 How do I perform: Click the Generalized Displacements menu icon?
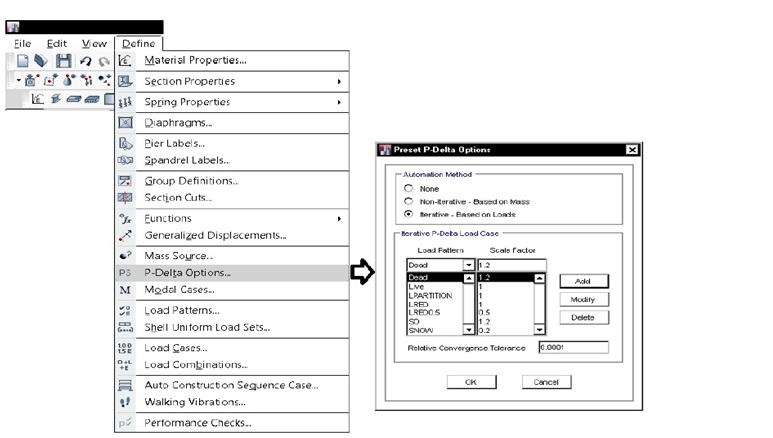click(x=125, y=236)
